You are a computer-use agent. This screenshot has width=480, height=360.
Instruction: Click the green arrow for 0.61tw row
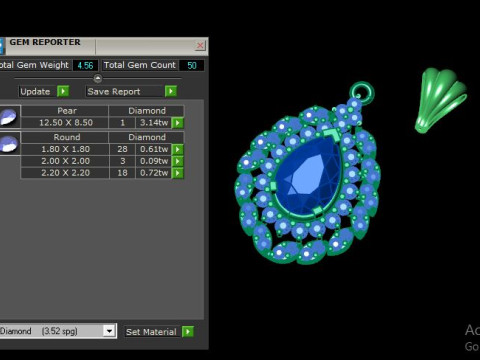178,149
